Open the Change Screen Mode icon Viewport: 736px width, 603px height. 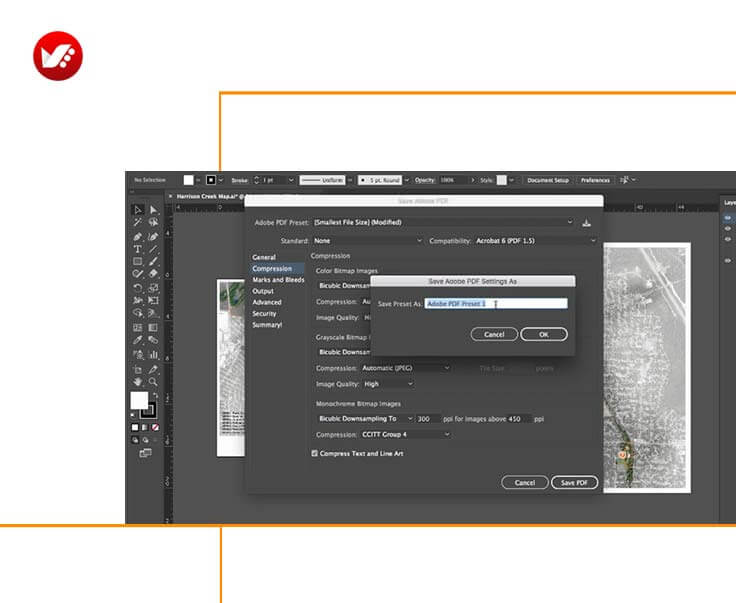click(146, 453)
